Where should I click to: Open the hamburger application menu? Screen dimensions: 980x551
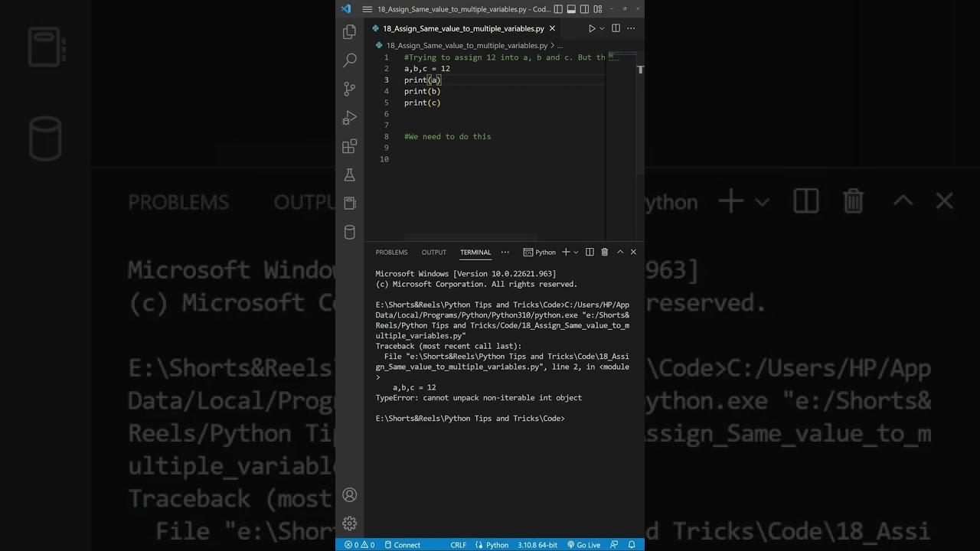click(x=367, y=9)
